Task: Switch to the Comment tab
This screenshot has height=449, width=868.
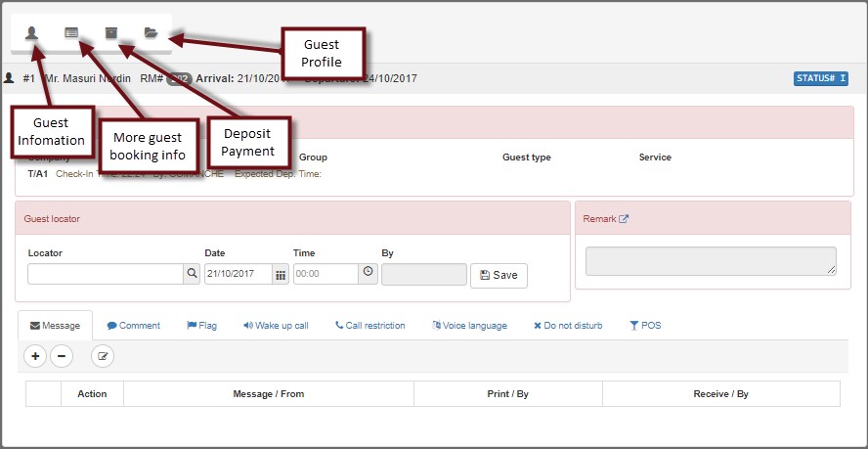Action: [x=134, y=326]
